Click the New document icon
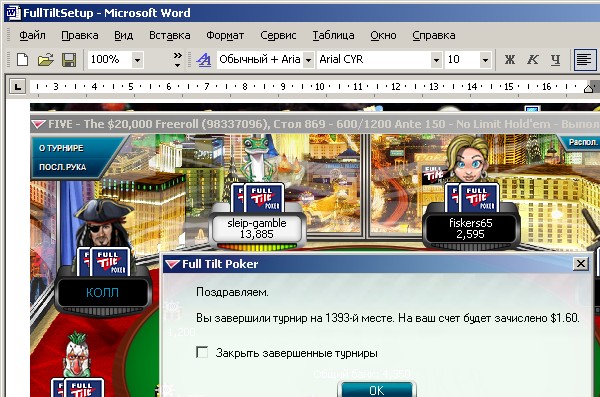This screenshot has width=600, height=397. (22, 60)
